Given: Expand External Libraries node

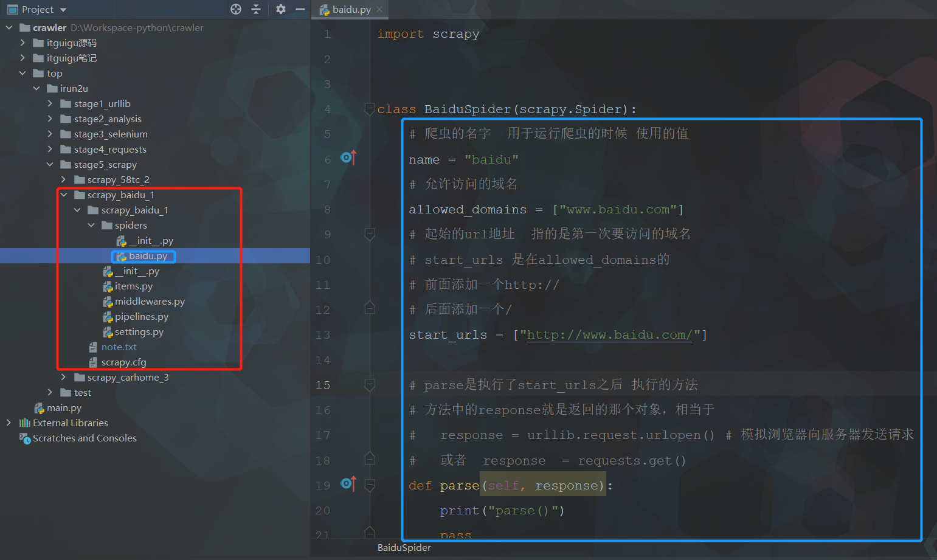Looking at the screenshot, I should coord(9,423).
